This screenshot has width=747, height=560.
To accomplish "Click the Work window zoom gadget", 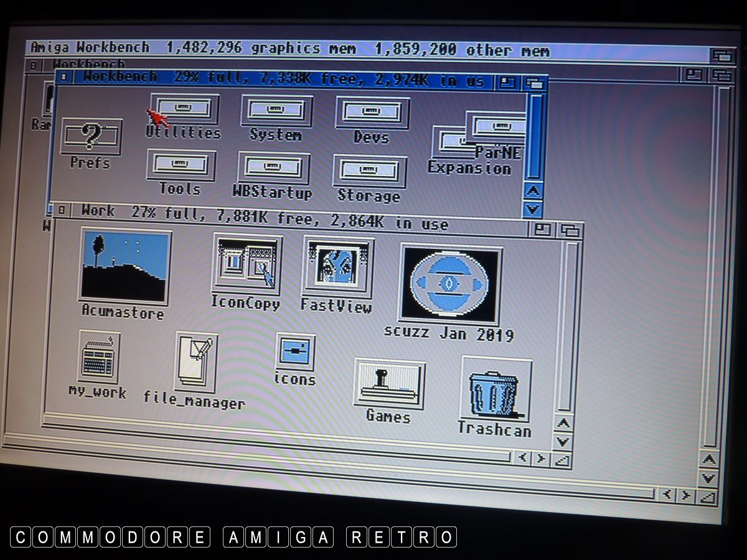I will coord(543,229).
